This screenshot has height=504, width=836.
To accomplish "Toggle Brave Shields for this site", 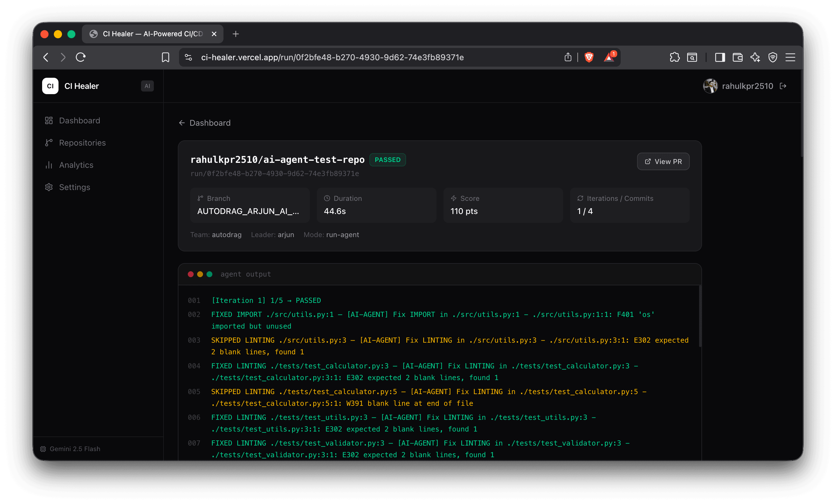I will click(589, 57).
